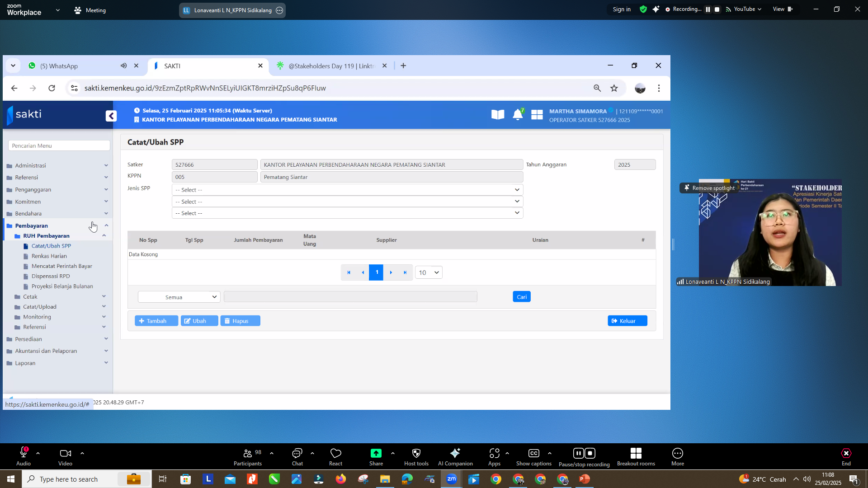The height and width of the screenshot is (488, 868).
Task: Open Zoom AI Companion
Action: [x=455, y=456]
